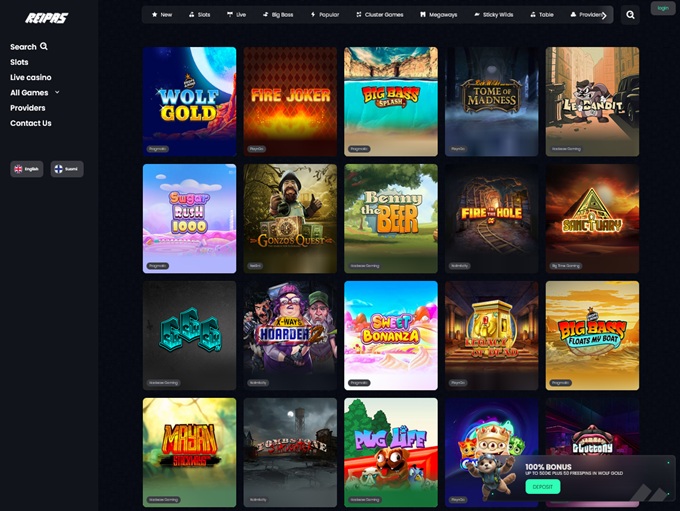Open the Cluster Games category

pyautogui.click(x=379, y=14)
